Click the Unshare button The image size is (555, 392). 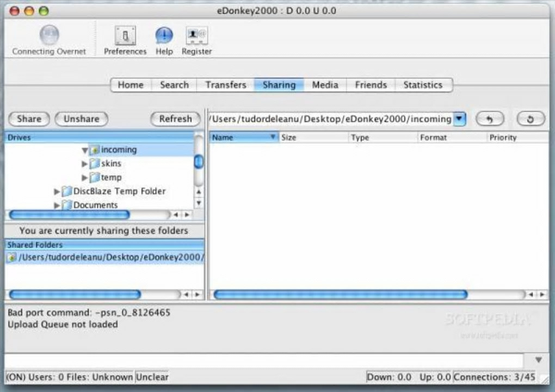pyautogui.click(x=82, y=119)
